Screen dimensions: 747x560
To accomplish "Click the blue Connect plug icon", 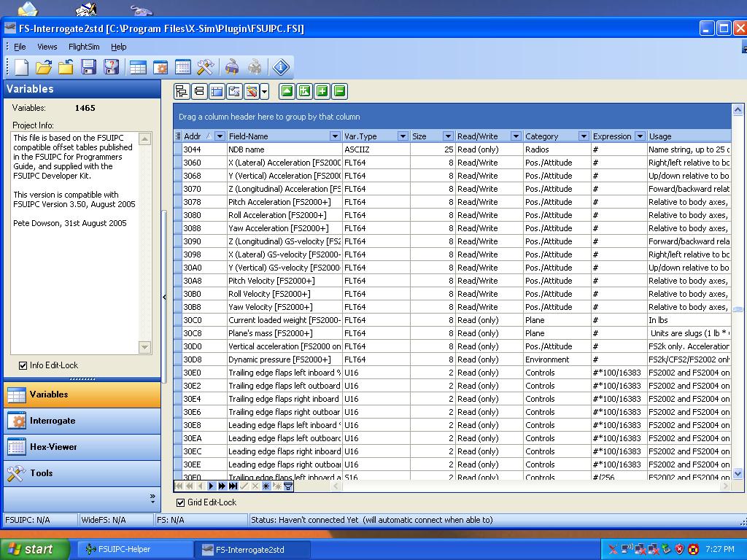I will [232, 67].
